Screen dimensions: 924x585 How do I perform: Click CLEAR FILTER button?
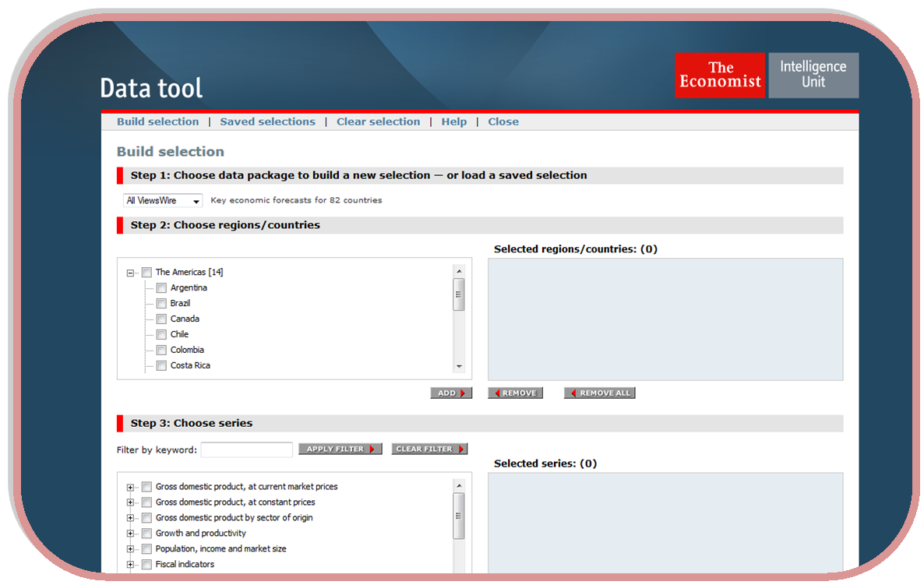429,449
